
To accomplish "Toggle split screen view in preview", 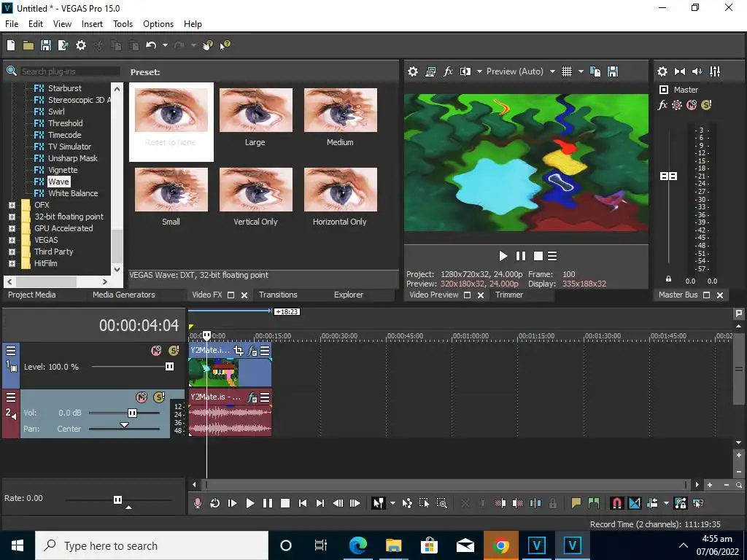I will point(465,71).
